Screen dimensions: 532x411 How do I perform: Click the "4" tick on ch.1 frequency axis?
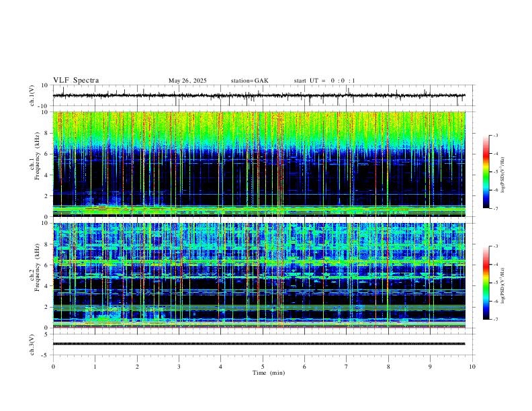(47, 175)
